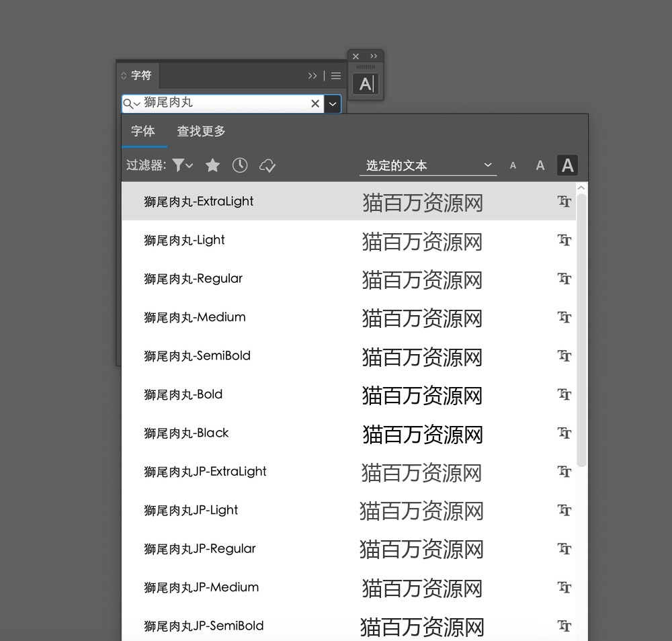The image size is (672, 641).
Task: Toggle the favorites star filter
Action: pyautogui.click(x=212, y=165)
